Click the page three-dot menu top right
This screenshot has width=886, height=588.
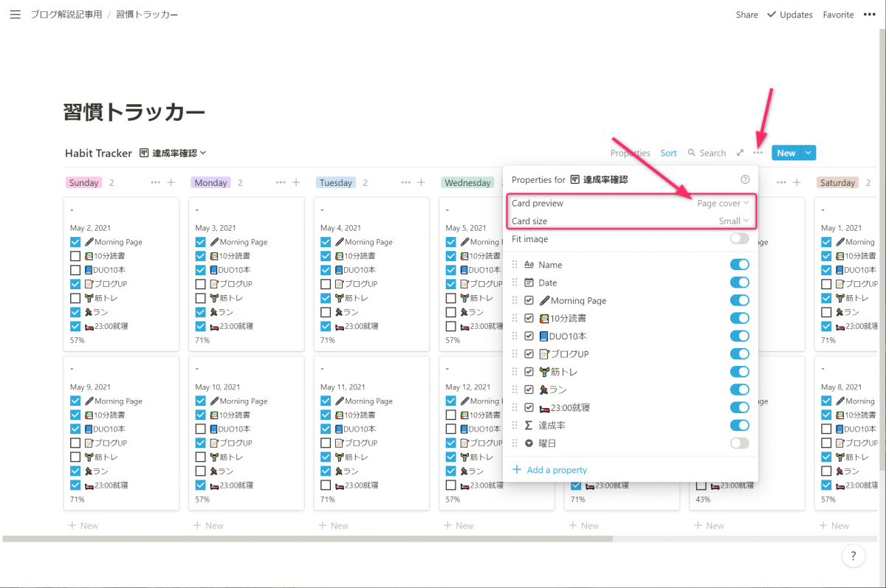869,14
